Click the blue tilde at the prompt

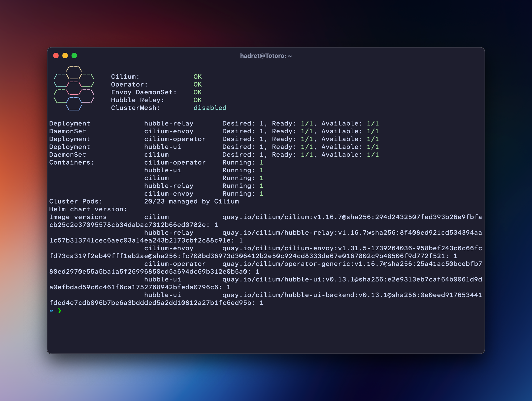51,311
